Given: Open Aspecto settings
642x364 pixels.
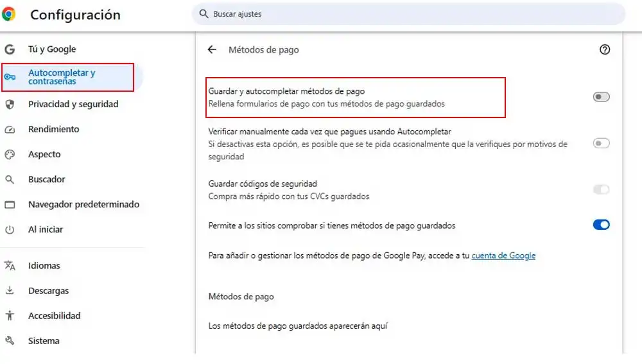Looking at the screenshot, I should tap(44, 154).
